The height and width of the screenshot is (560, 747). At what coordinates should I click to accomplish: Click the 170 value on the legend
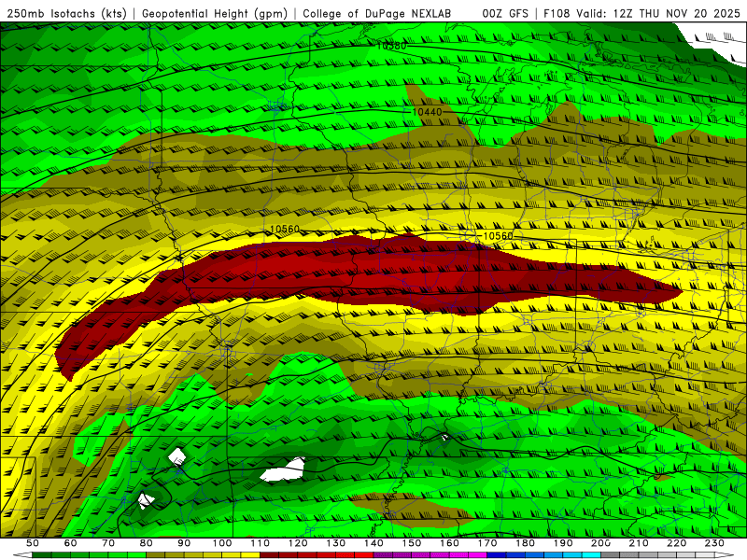pos(487,543)
